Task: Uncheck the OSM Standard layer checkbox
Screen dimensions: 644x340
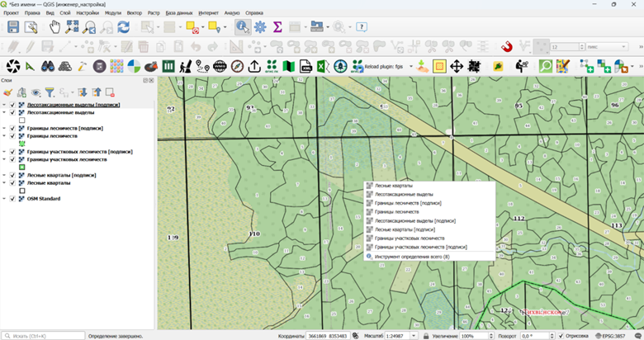Action: coord(12,199)
